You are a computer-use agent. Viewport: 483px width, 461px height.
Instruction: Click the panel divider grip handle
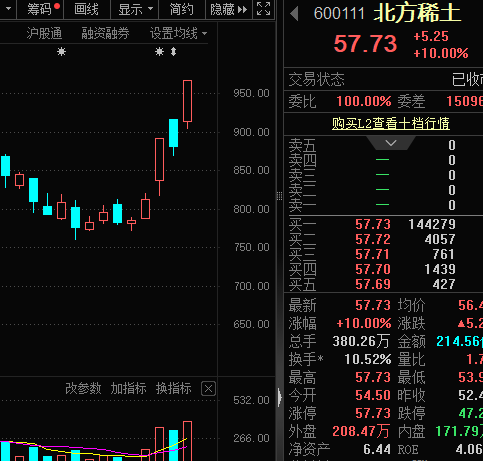(x=279, y=196)
